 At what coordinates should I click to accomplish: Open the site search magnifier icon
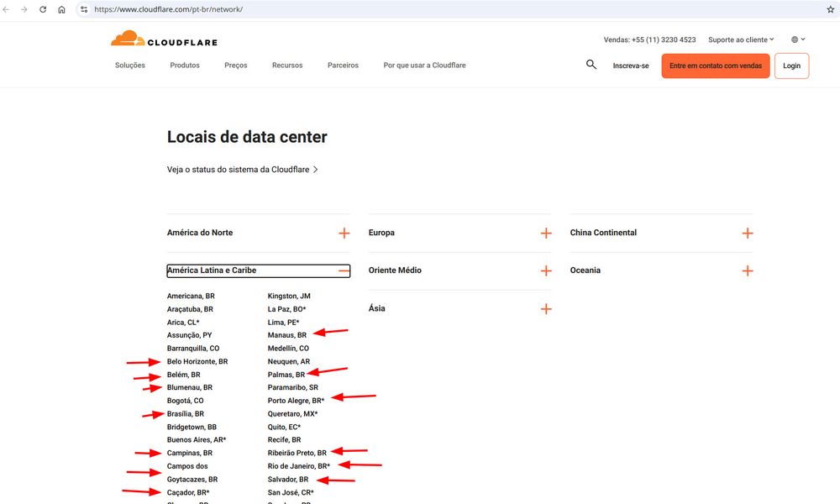click(x=591, y=65)
